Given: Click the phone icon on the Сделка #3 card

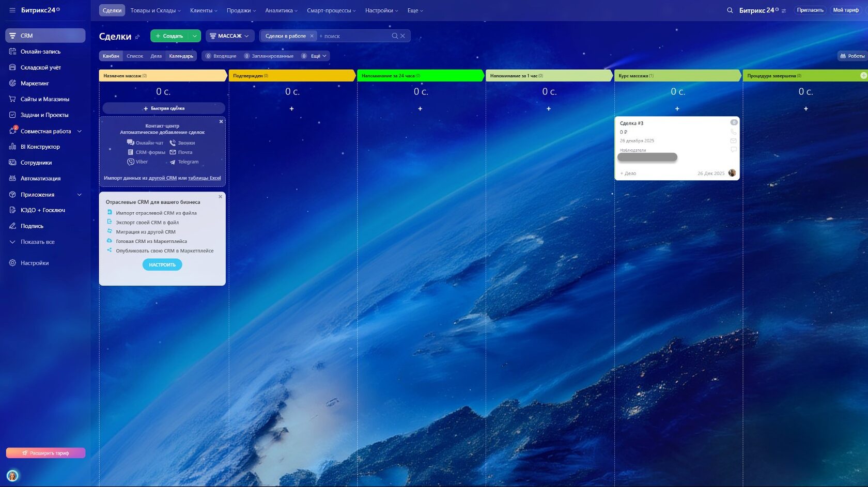Looking at the screenshot, I should 733,132.
